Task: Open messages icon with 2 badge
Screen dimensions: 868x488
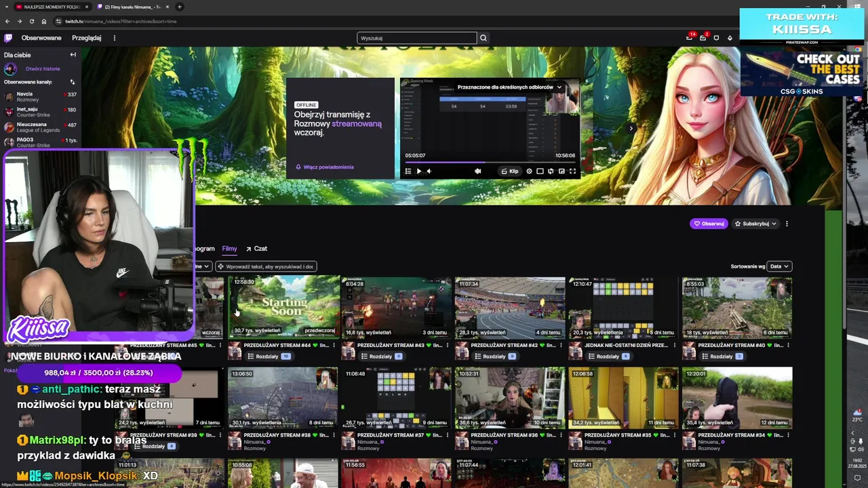Action: coord(703,38)
